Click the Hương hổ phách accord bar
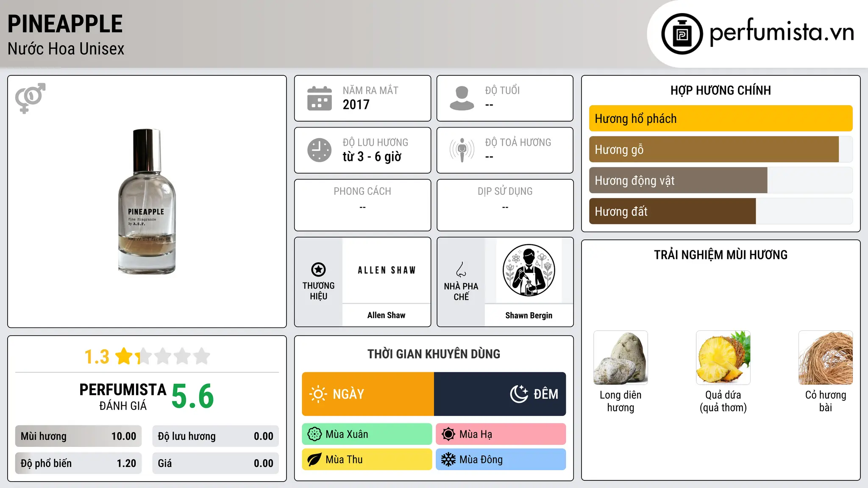Image resolution: width=868 pixels, height=488 pixels. (x=721, y=119)
